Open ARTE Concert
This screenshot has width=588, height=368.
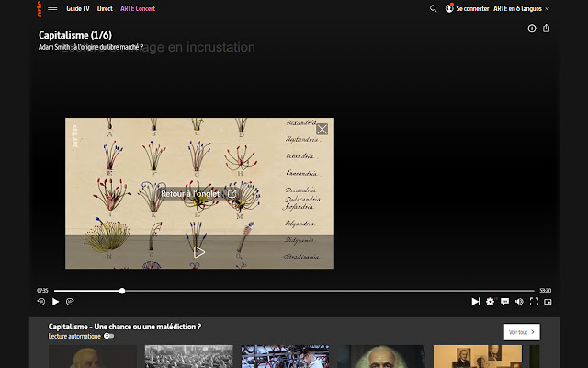click(x=138, y=8)
